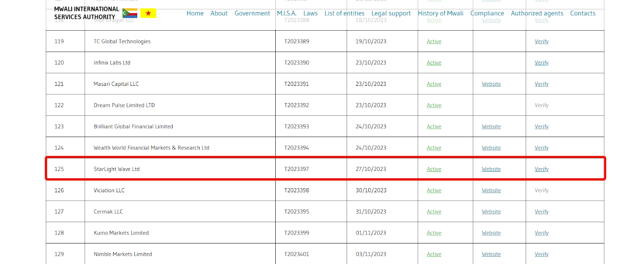Screen dimensions: 644x264
Task: Open Website link for Nimble Markets Limited
Action: click(x=491, y=254)
